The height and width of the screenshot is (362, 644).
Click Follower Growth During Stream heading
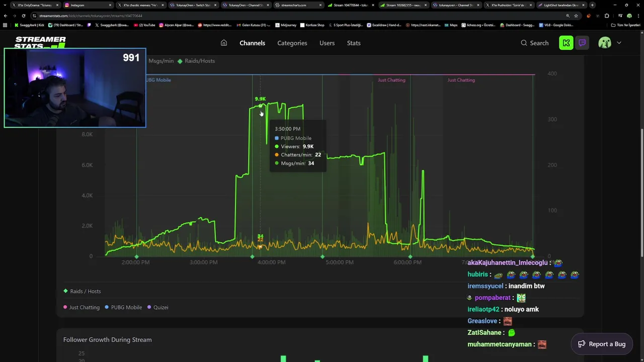(107, 340)
